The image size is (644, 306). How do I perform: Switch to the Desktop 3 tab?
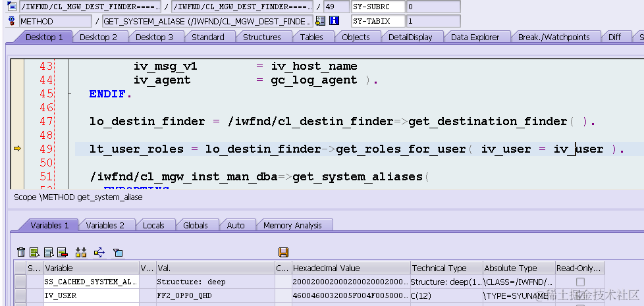[x=154, y=37]
